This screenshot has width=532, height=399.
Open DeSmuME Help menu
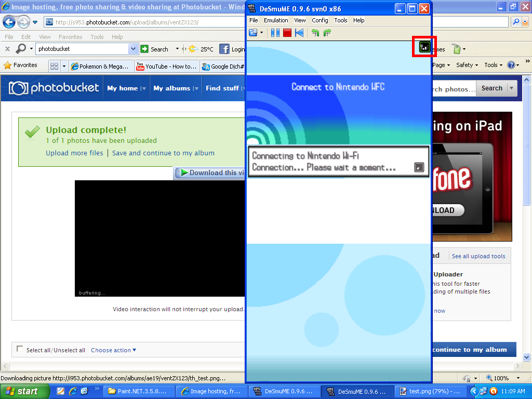coord(358,20)
